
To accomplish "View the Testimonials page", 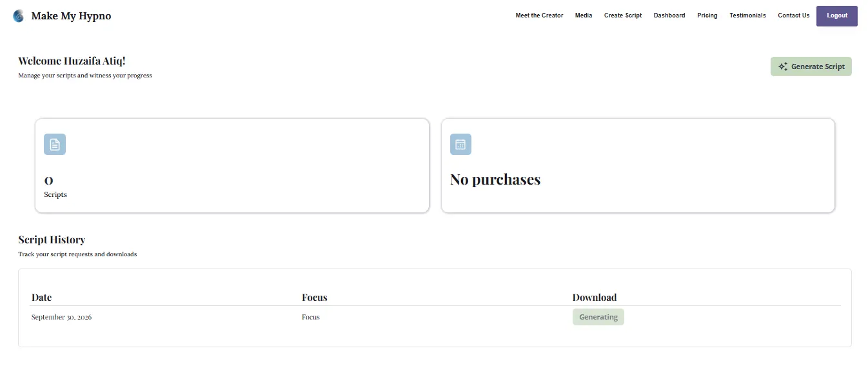I will point(748,15).
